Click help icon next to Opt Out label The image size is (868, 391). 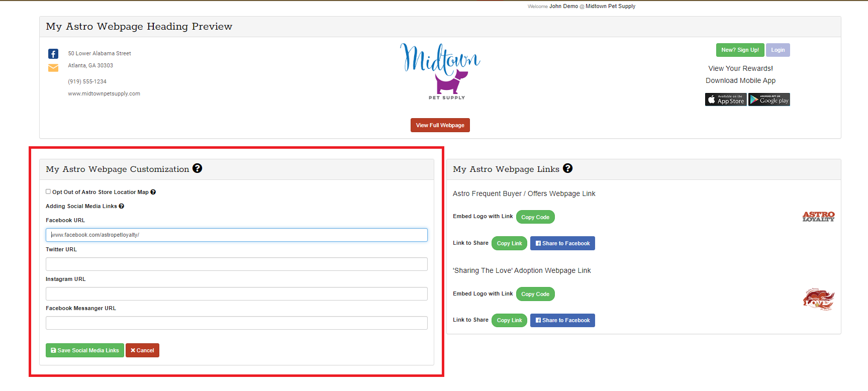point(153,192)
